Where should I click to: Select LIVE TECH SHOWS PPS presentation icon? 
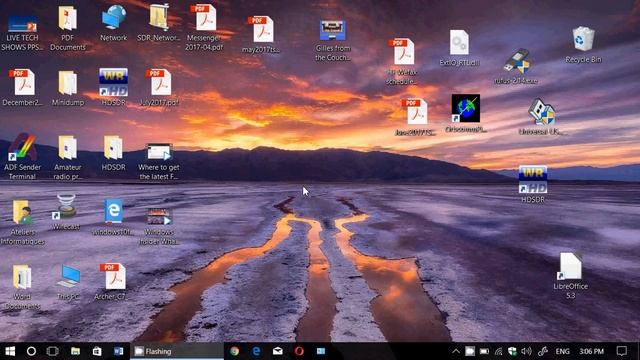(x=22, y=32)
